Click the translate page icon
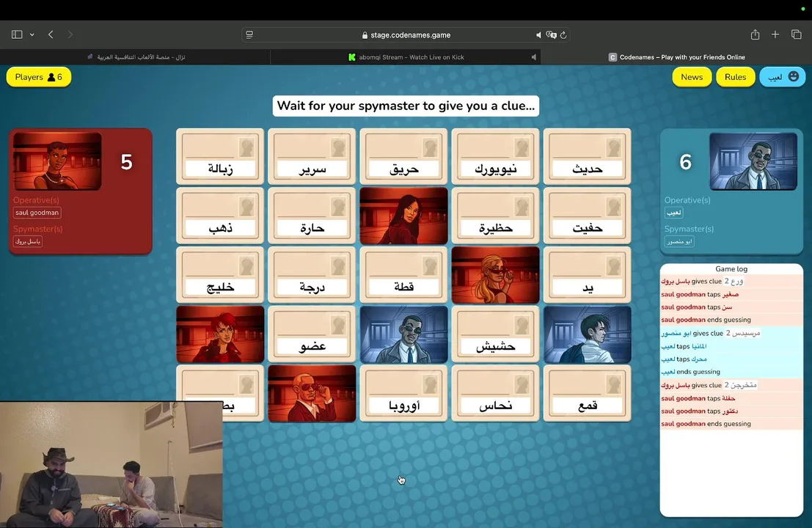The height and width of the screenshot is (528, 812). (551, 34)
